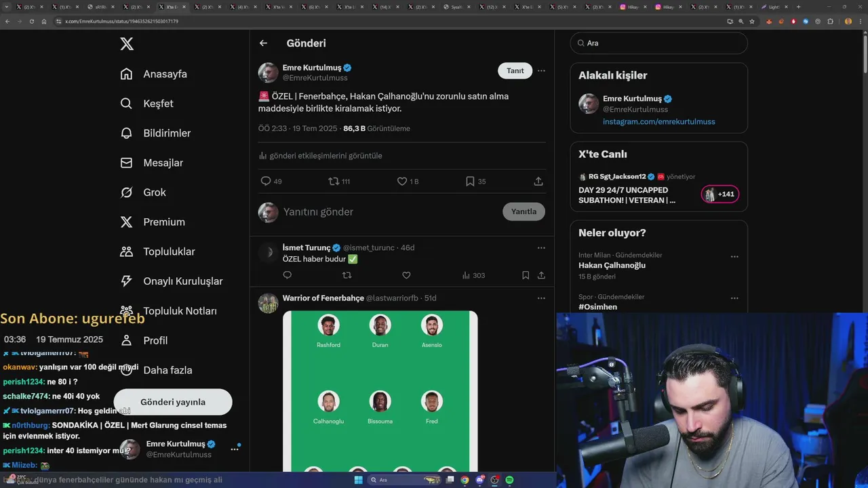Click the Windows taskbar Ara search box
The width and height of the screenshot is (868, 488).
pyautogui.click(x=404, y=480)
